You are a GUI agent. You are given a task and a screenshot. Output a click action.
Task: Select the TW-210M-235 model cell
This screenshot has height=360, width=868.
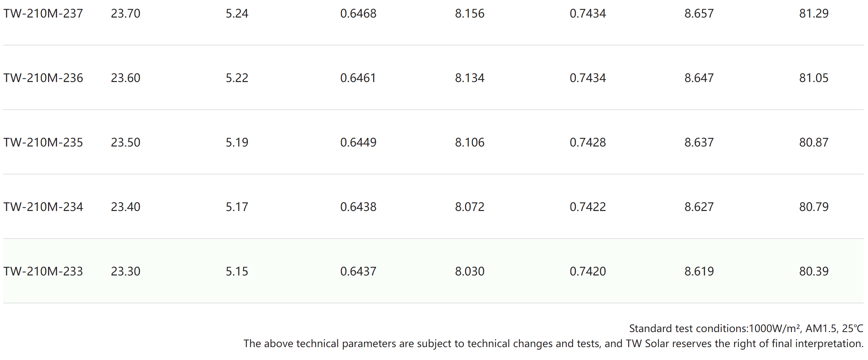pyautogui.click(x=43, y=143)
